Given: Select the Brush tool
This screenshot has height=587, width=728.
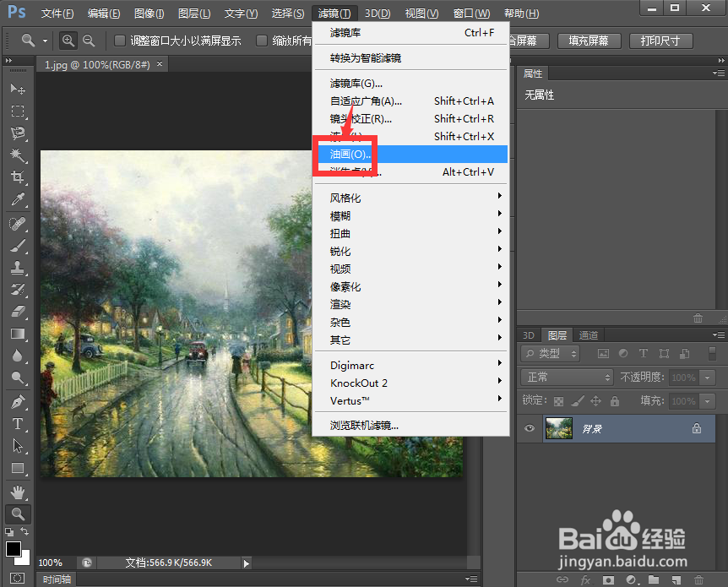Looking at the screenshot, I should pyautogui.click(x=18, y=246).
